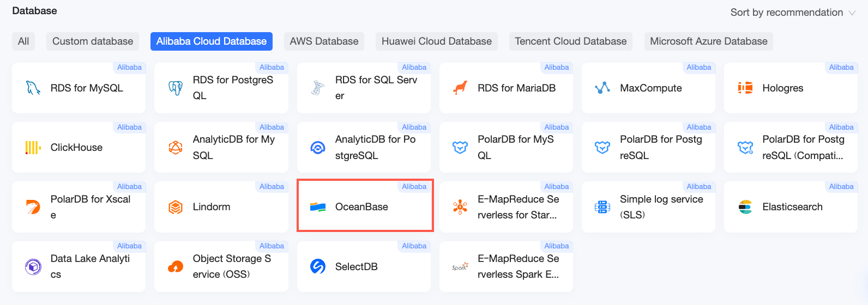The height and width of the screenshot is (305, 868).
Task: Click the MaxCompute icon
Action: pos(602,88)
